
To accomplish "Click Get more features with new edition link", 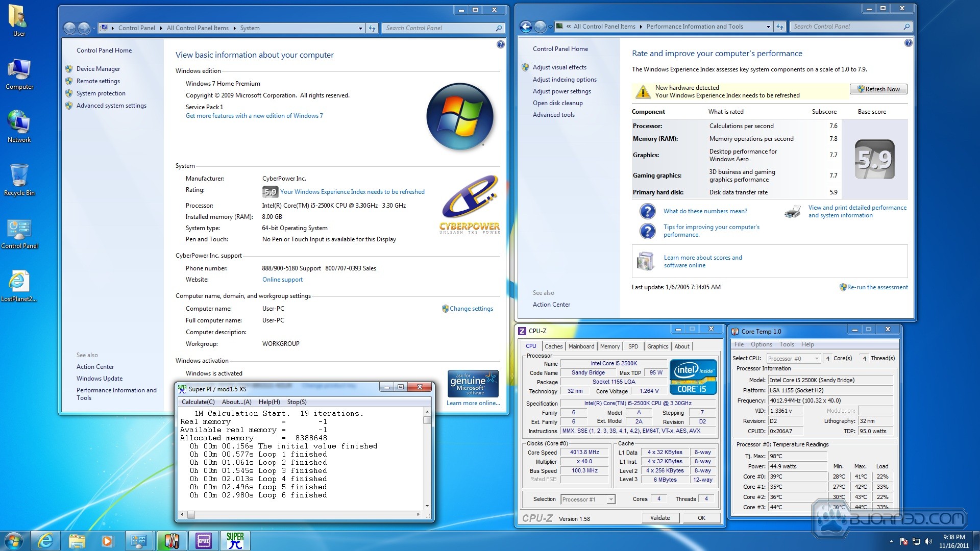I will click(x=254, y=116).
